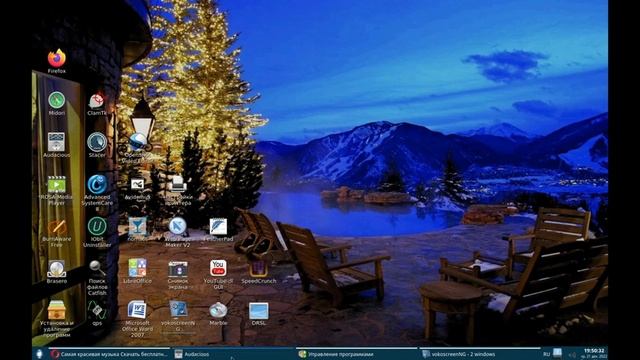Open the Stacer system optimizer icon
This screenshot has height=360, width=640.
[97, 142]
